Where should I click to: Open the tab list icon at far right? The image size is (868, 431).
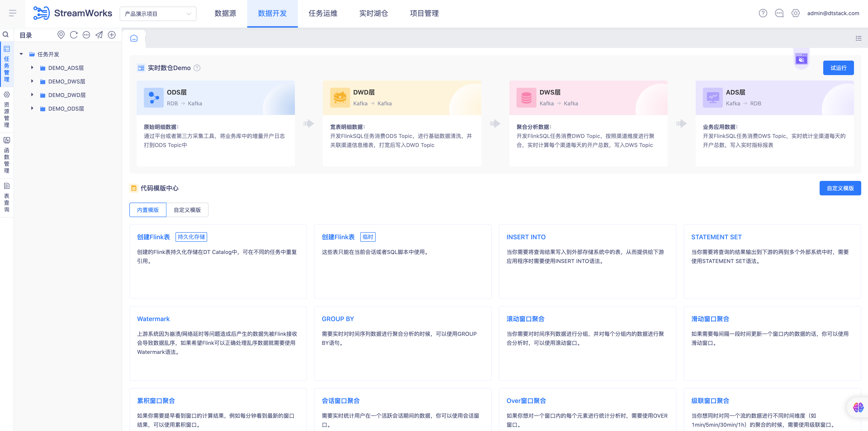[858, 38]
